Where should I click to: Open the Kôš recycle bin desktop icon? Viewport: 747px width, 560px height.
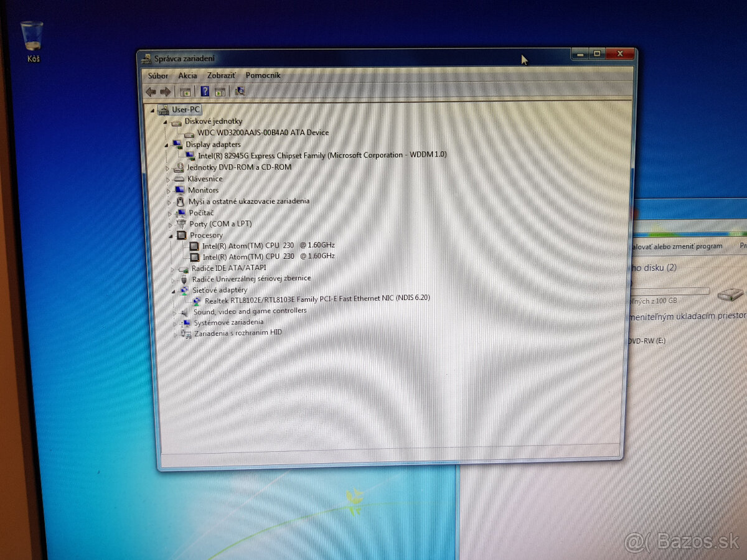(x=32, y=39)
